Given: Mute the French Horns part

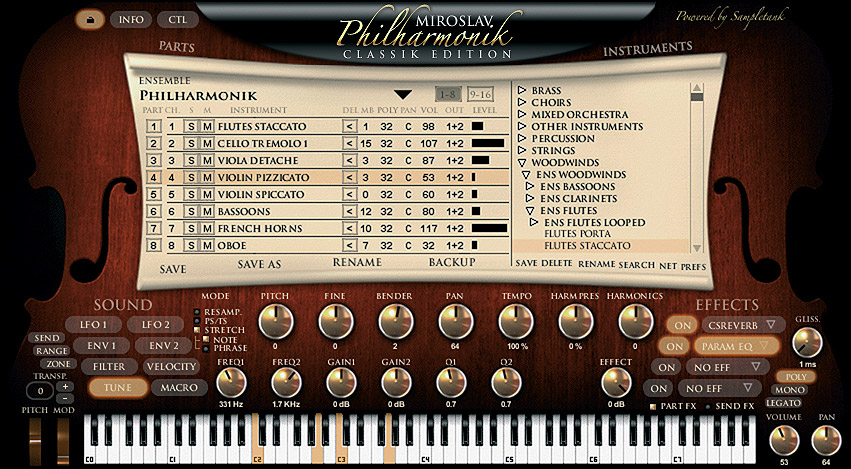Looking at the screenshot, I should pyautogui.click(x=207, y=229).
